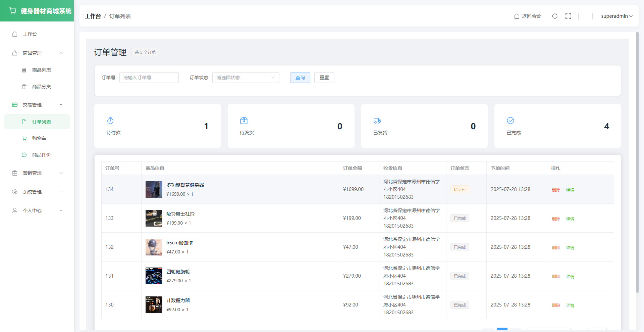
Task: Open the superadmin user dropdown
Action: pos(616,16)
